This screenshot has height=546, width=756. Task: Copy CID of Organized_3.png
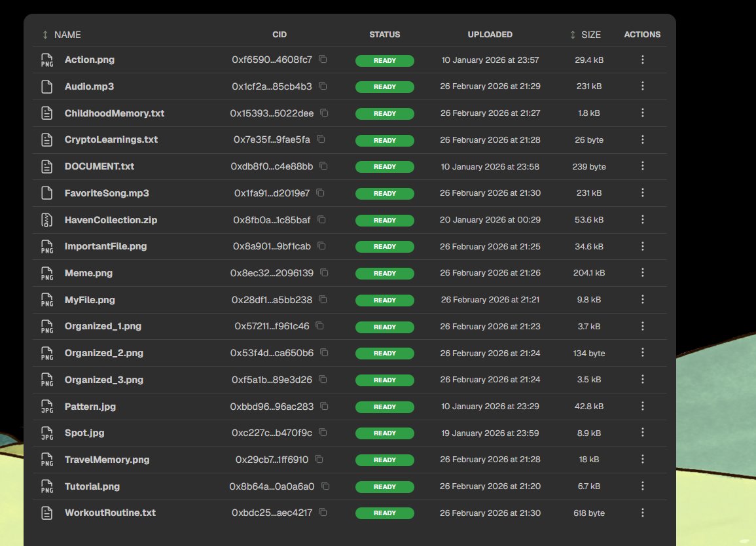tap(323, 380)
